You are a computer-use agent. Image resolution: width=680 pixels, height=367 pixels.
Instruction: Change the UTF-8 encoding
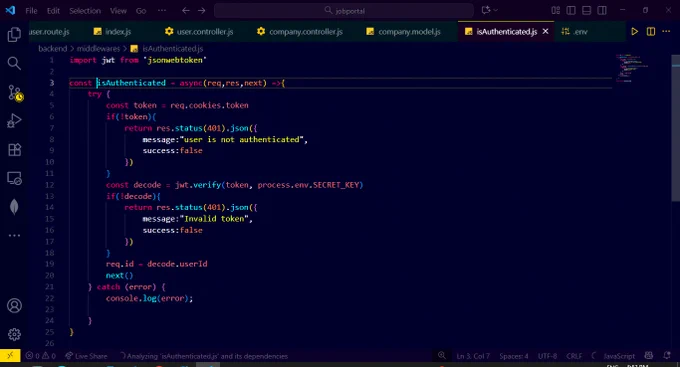coord(547,356)
